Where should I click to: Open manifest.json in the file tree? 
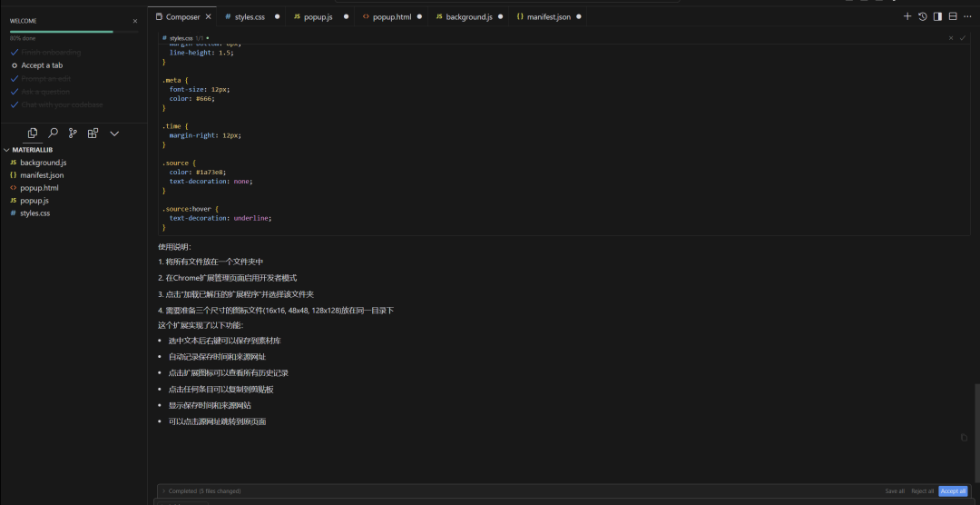pos(42,175)
